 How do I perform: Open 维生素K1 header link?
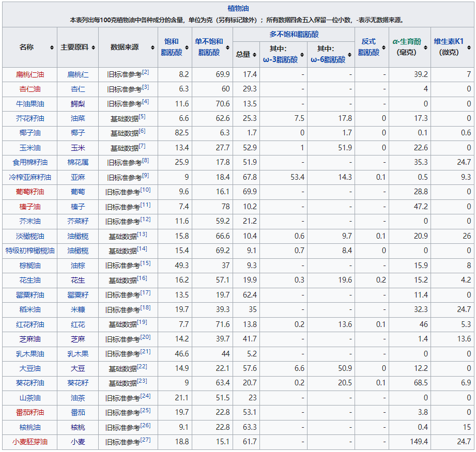[x=449, y=41]
